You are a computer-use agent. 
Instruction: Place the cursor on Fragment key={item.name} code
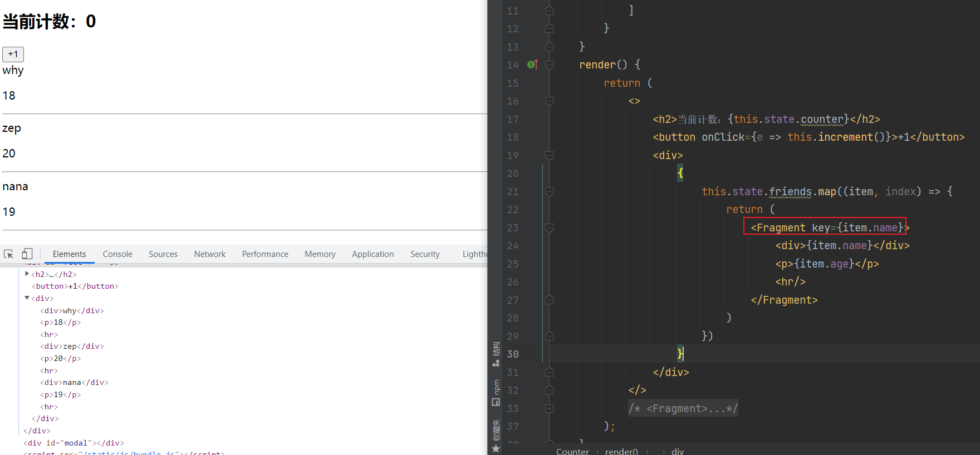point(826,227)
